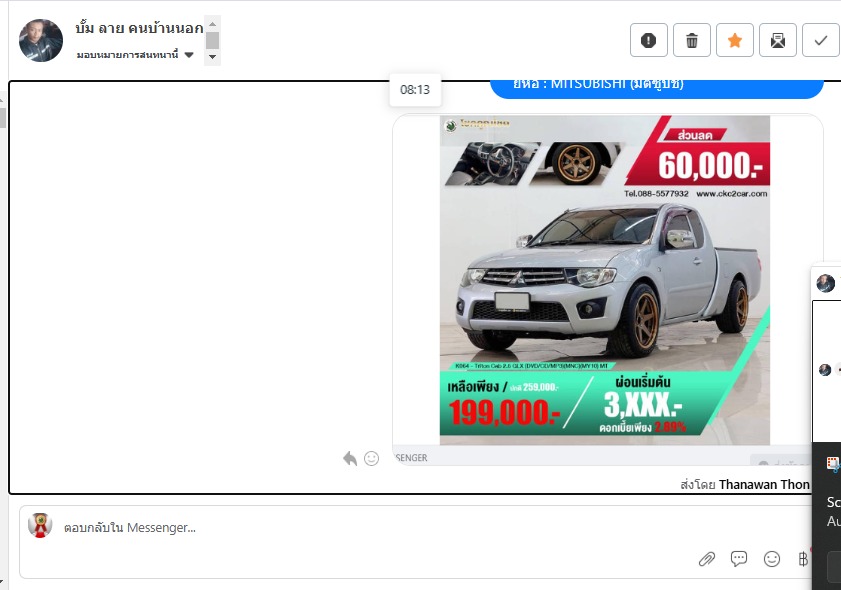React to message with emoji icon
This screenshot has width=841, height=590.
coord(372,459)
